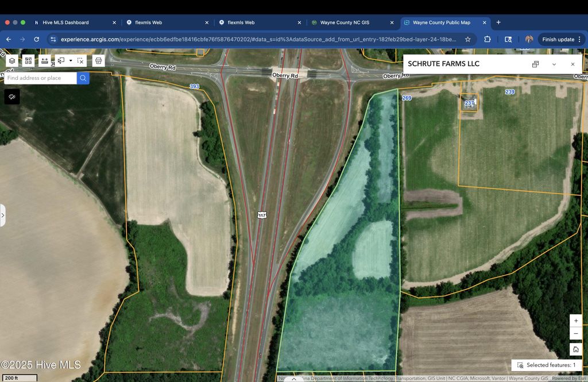Open the basemap gallery grid icon
Image resolution: width=588 pixels, height=382 pixels.
pos(28,60)
